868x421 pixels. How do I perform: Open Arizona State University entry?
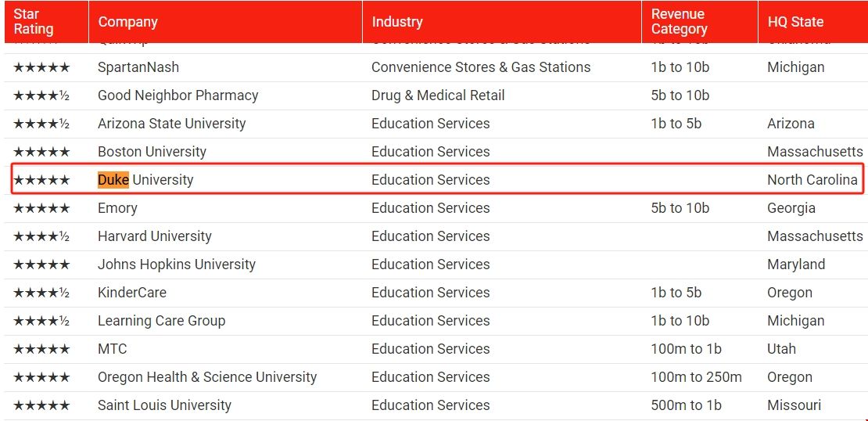(x=171, y=124)
